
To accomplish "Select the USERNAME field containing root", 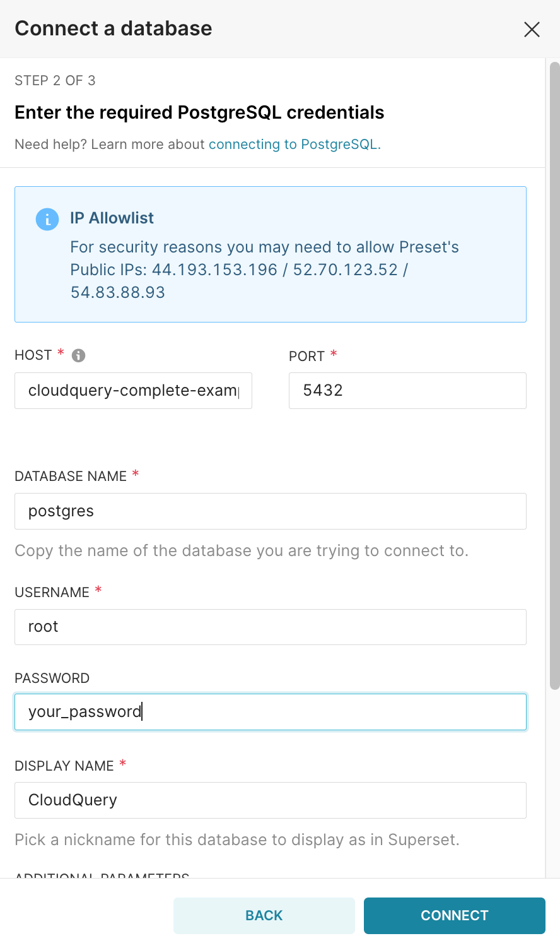I will point(270,627).
